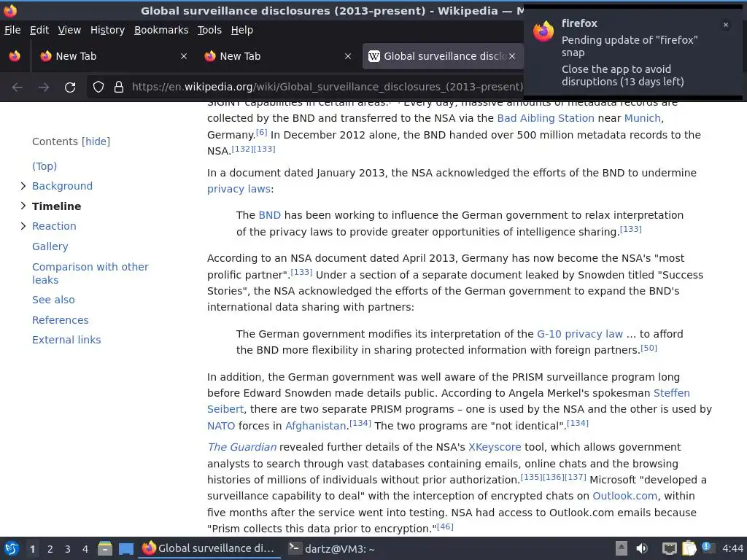Click the Wikipedia favicon on active tab

[x=374, y=56]
